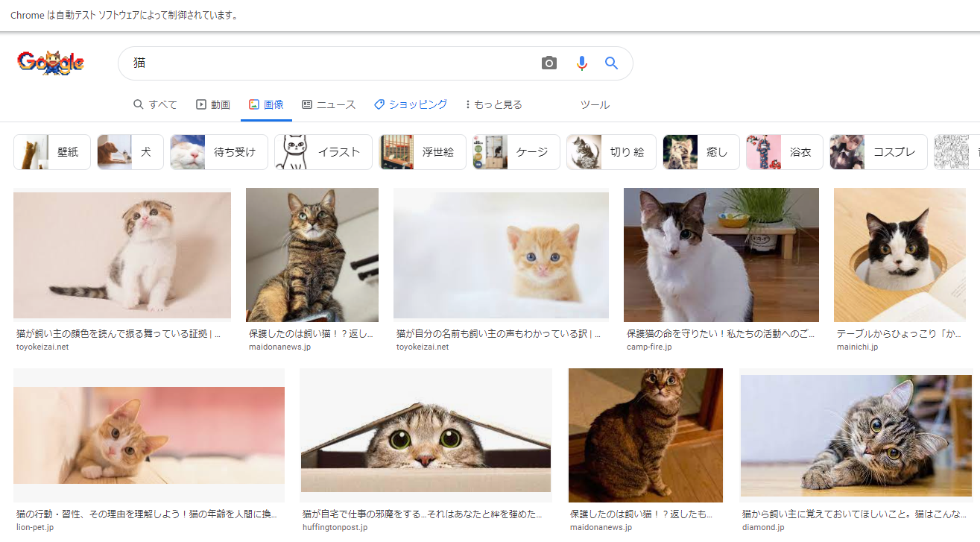Click the mainichi.jp source text

point(857,347)
